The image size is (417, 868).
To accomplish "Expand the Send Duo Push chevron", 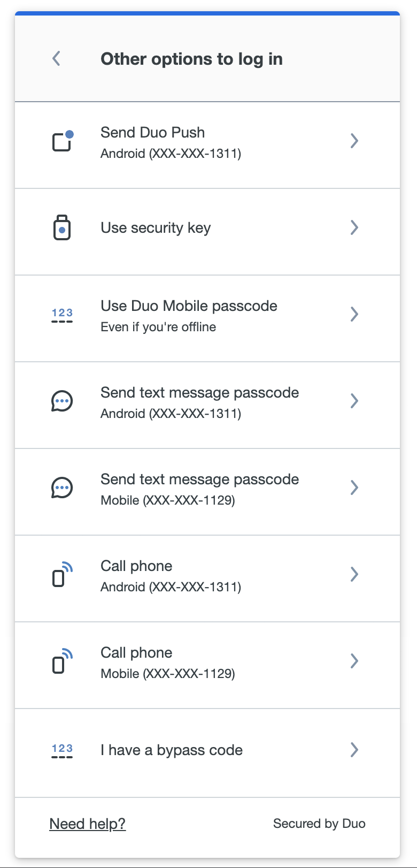I will coord(354,141).
